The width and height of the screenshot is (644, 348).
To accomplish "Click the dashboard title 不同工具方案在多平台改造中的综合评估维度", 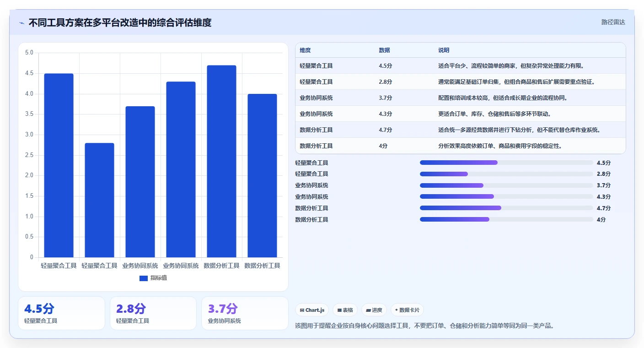I will point(120,23).
